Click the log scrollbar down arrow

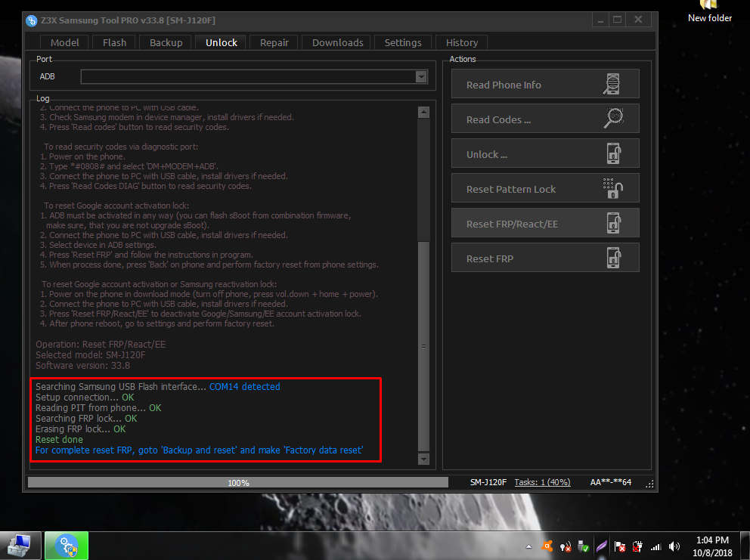pos(423,459)
